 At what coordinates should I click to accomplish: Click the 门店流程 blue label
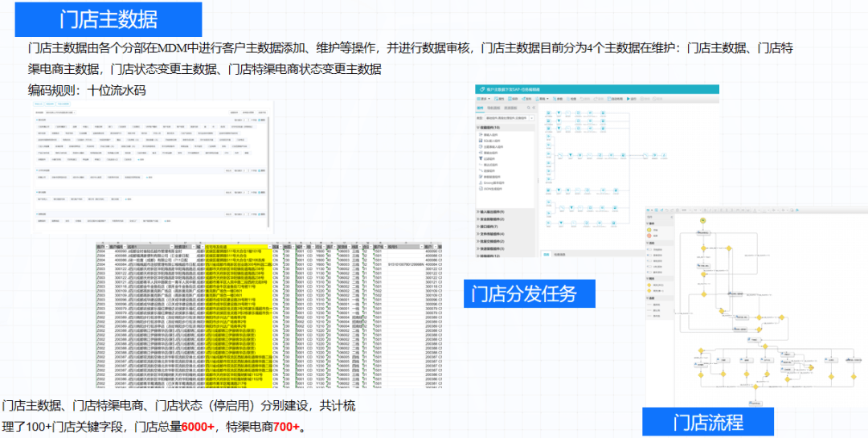pyautogui.click(x=708, y=422)
